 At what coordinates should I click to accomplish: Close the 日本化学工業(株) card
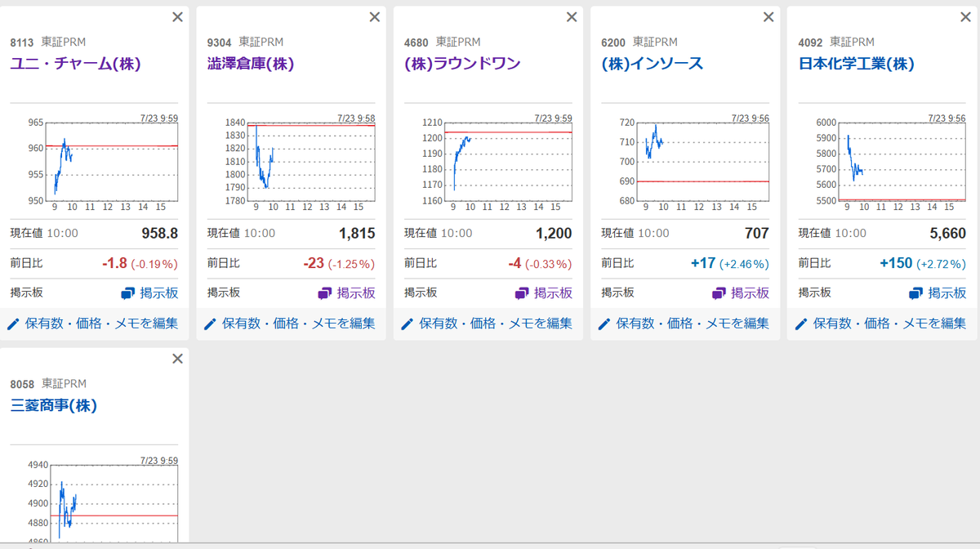[x=966, y=17]
